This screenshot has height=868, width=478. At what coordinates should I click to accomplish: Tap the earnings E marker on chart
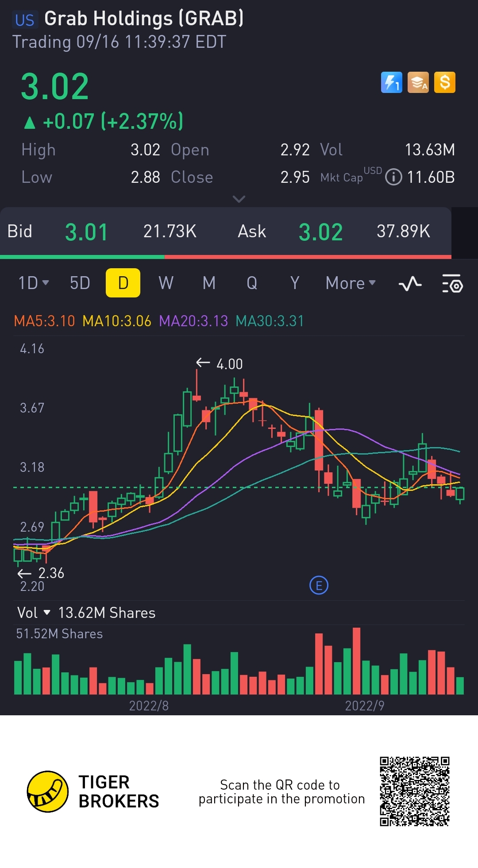point(319,586)
